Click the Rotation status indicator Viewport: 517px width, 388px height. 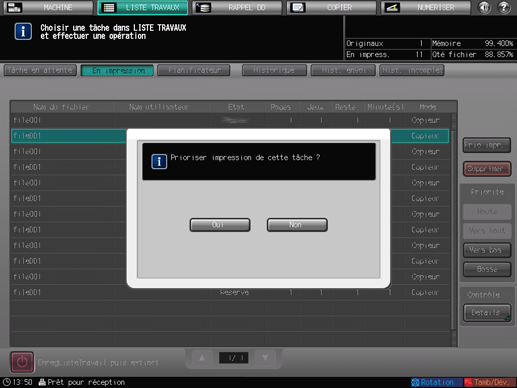tap(436, 382)
